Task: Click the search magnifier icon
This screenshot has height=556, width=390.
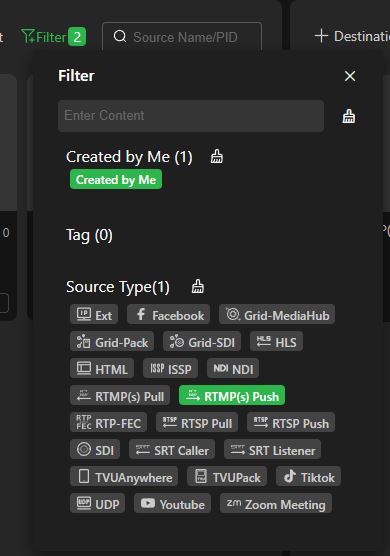Action: (120, 36)
